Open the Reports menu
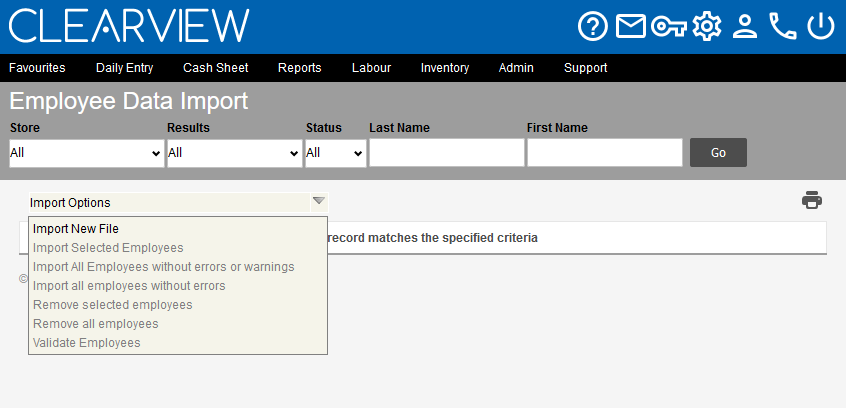Viewport: 846px width, 408px height. pyautogui.click(x=299, y=68)
